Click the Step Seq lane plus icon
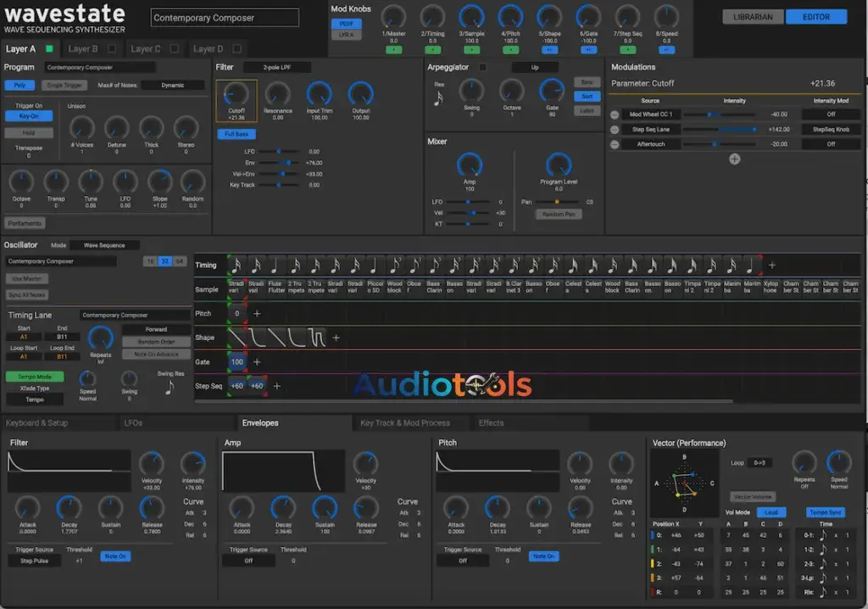This screenshot has width=868, height=609. 276,385
